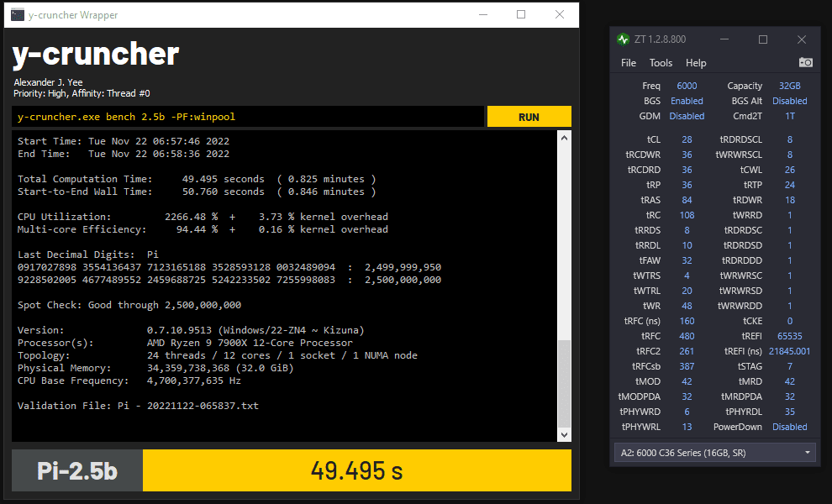Minimize the ZT window

tap(724, 39)
